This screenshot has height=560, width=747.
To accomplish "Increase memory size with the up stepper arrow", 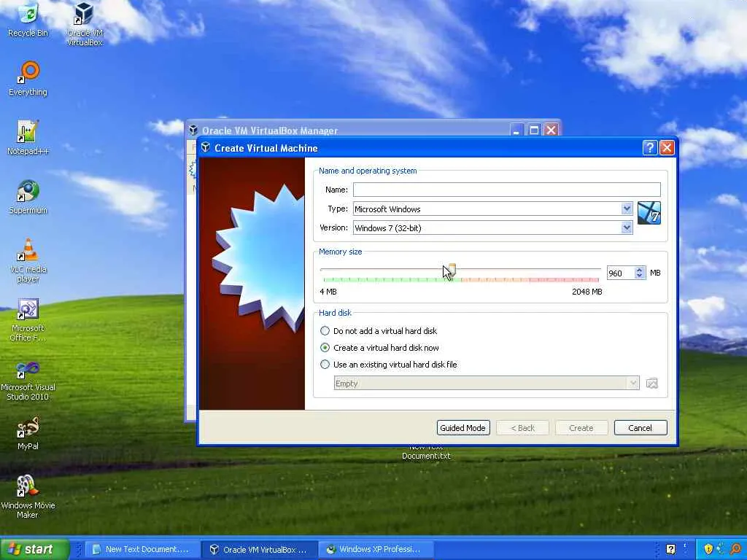I will 639,270.
